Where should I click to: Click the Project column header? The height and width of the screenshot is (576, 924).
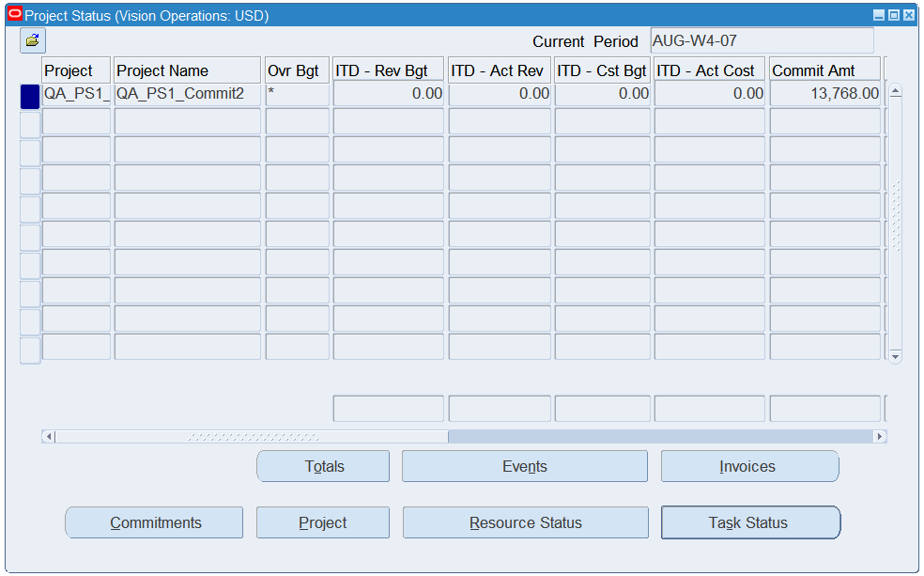point(77,70)
